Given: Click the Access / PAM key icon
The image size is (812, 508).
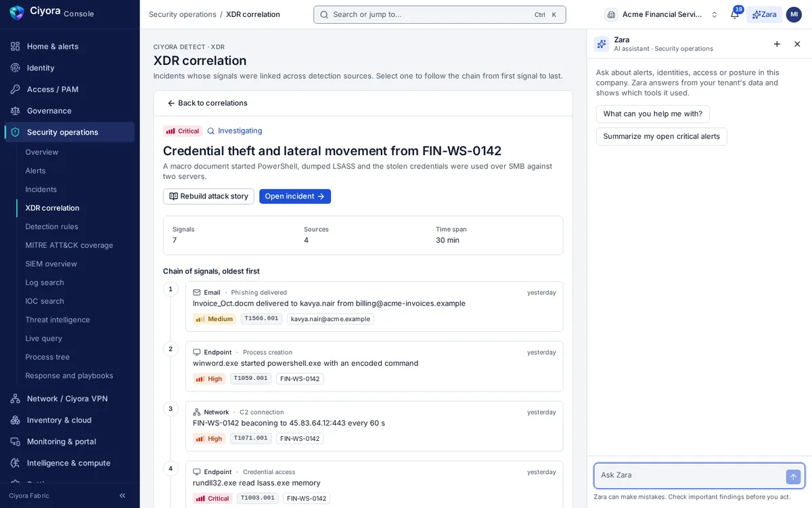Looking at the screenshot, I should 16,89.
